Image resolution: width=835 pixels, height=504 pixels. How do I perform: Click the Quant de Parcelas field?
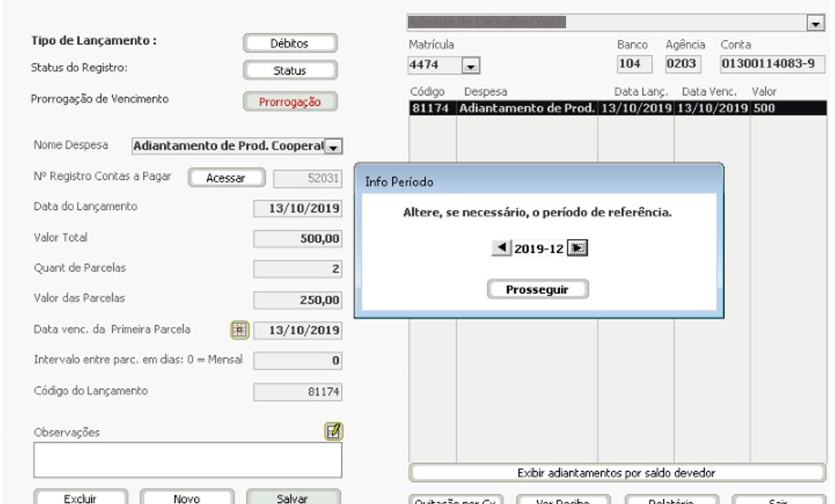297,269
